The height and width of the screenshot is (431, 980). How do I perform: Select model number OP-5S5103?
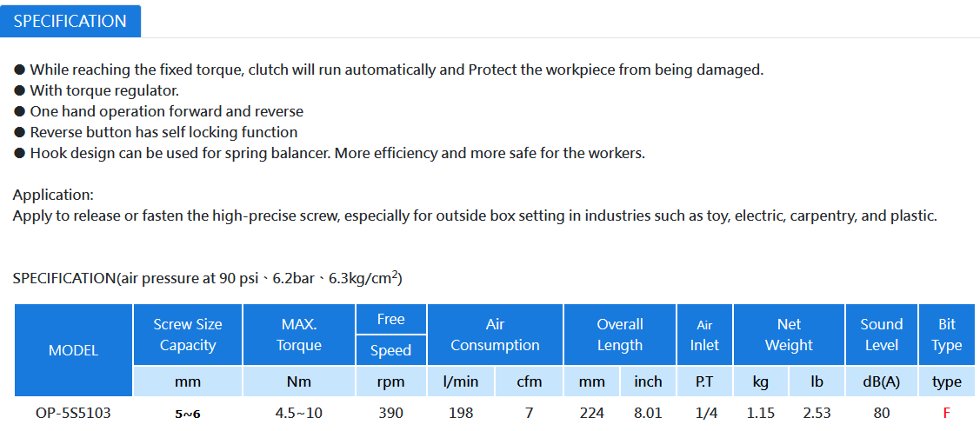(x=73, y=413)
